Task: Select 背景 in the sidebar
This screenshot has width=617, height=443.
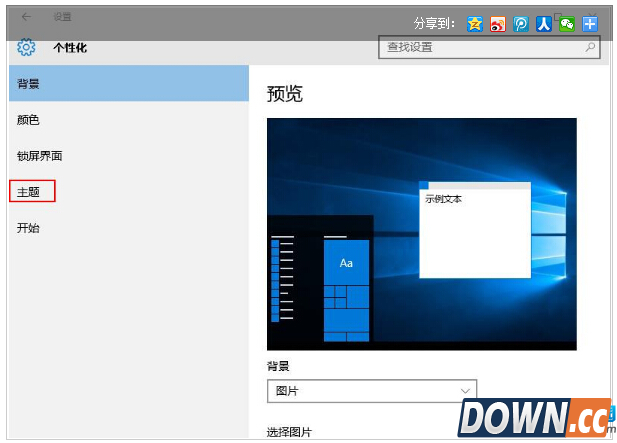Action: click(x=129, y=83)
